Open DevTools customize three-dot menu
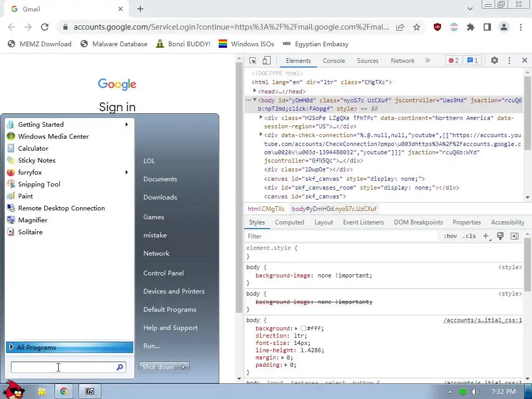This screenshot has width=532, height=399. (x=509, y=60)
